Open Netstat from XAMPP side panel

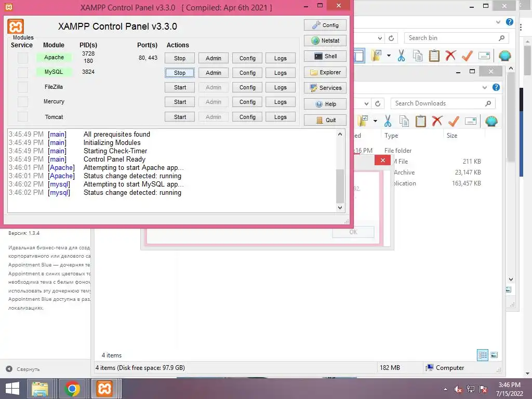click(325, 41)
